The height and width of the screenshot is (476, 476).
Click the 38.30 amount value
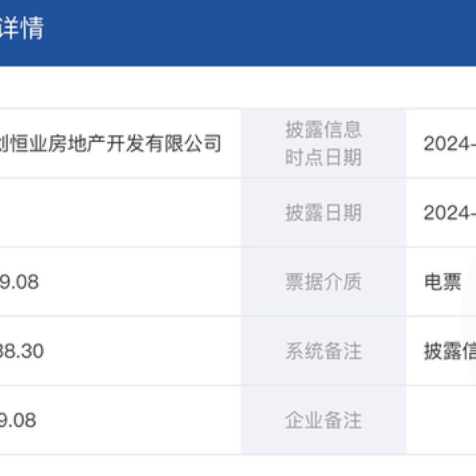click(22, 351)
